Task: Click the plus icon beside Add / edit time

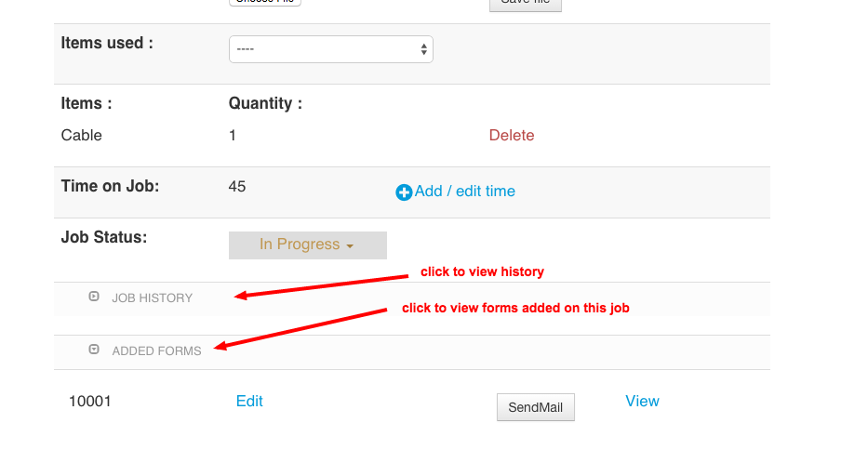Action: coord(404,192)
